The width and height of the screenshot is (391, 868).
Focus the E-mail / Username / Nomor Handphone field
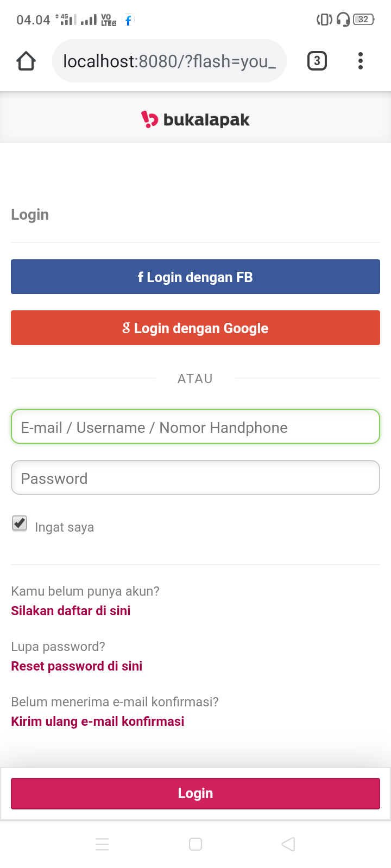tap(195, 427)
